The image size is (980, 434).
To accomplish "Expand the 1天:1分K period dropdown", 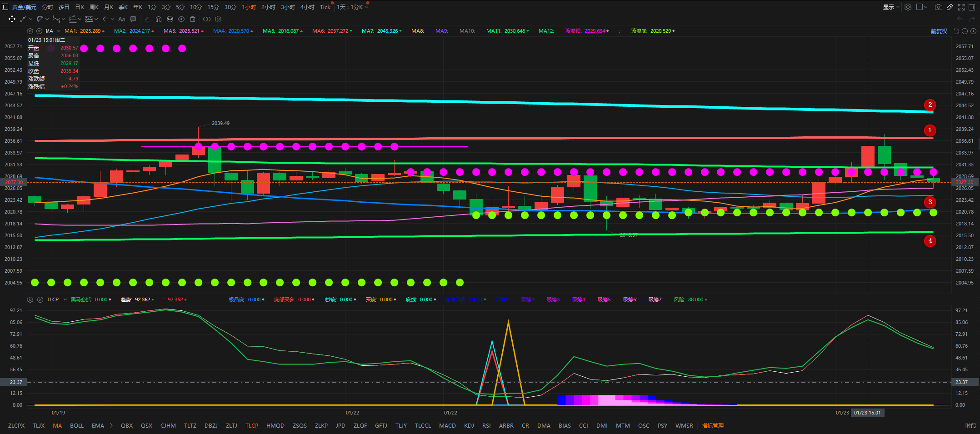I will [352, 7].
